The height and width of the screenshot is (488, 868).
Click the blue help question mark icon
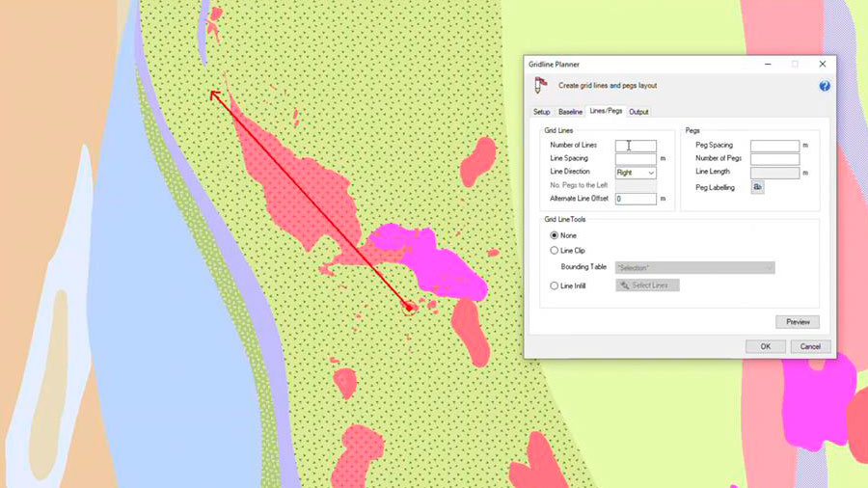coord(825,86)
